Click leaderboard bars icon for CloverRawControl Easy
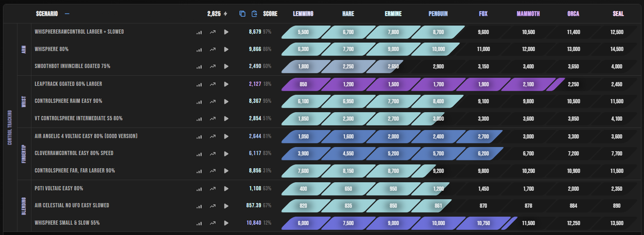Image resolution: width=644 pixels, height=235 pixels. click(199, 154)
